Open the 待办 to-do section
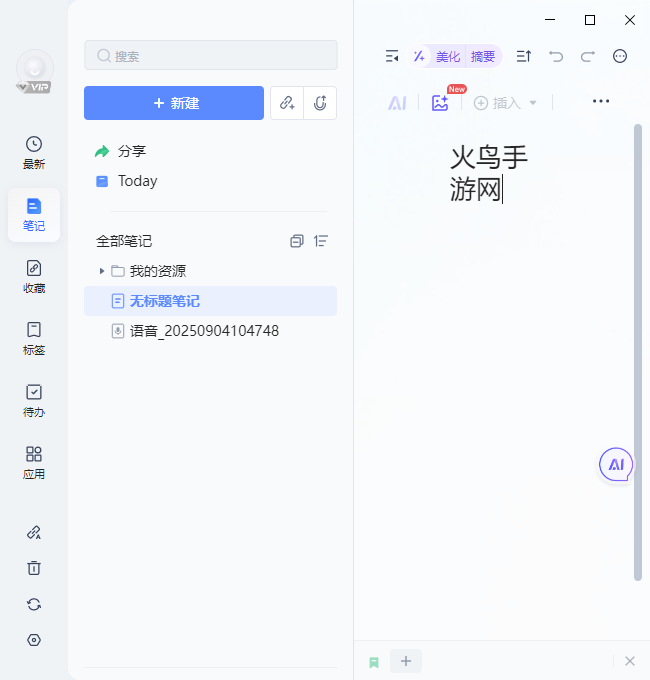Viewport: 650px width, 680px height. 34,401
